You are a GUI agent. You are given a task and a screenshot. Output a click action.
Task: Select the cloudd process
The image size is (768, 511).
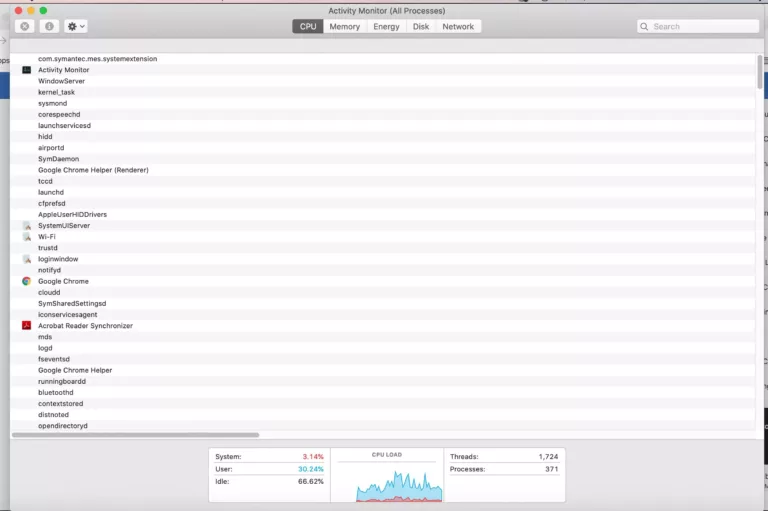pyautogui.click(x=49, y=292)
